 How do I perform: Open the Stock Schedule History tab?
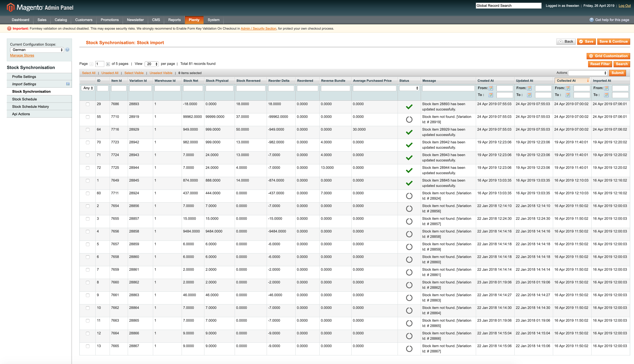(x=39, y=106)
